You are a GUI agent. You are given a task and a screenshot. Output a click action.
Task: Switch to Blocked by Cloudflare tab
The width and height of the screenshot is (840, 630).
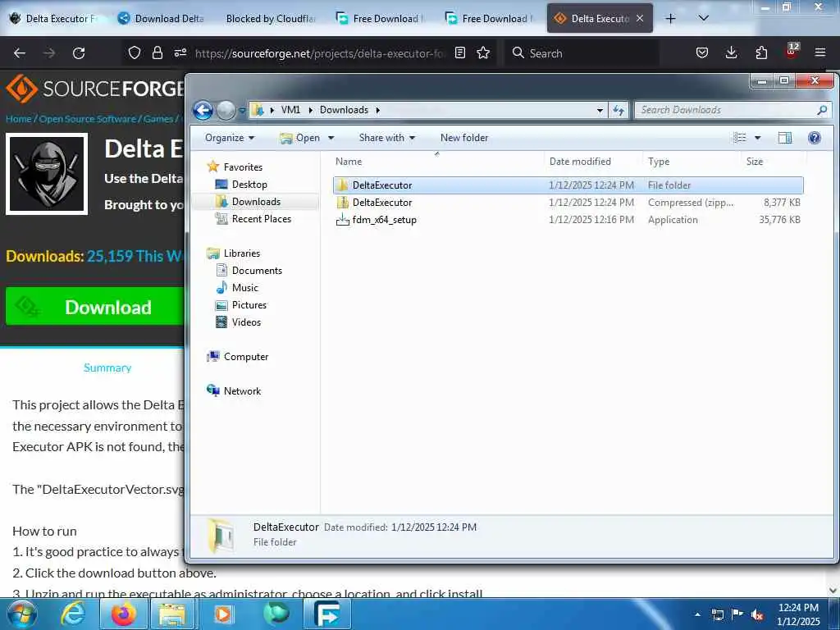(x=271, y=18)
